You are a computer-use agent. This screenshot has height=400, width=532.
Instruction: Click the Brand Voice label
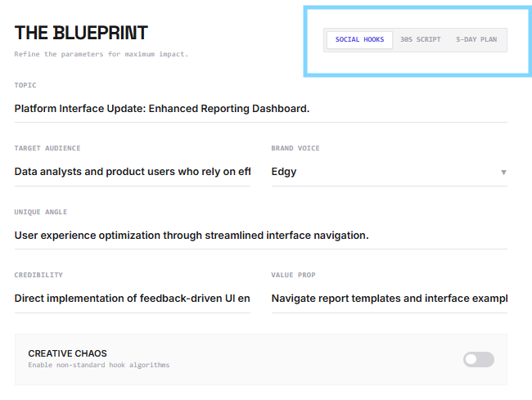(x=295, y=148)
